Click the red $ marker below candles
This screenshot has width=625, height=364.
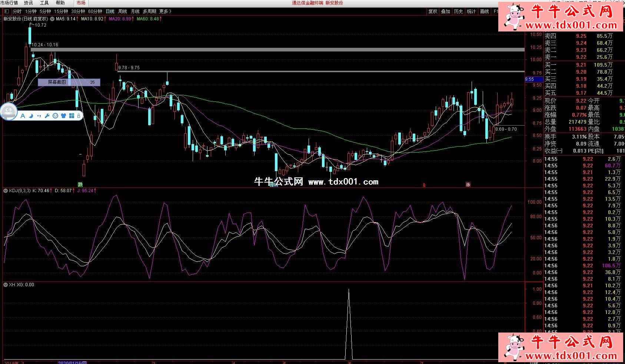(424, 185)
